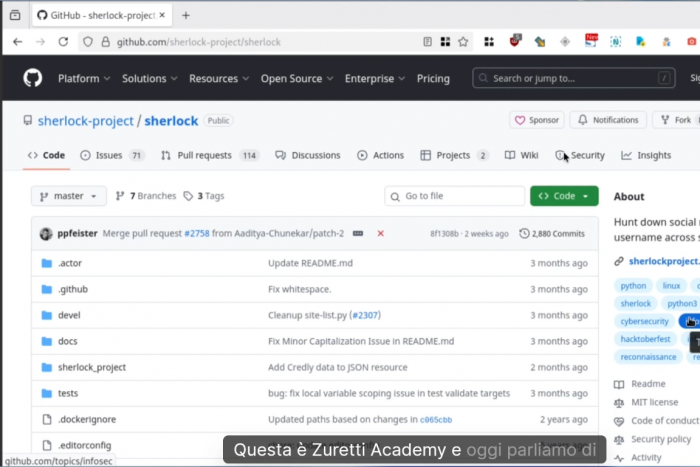Screen dimensions: 700x467
Task: Open the .actor folder
Action: (x=70, y=263)
